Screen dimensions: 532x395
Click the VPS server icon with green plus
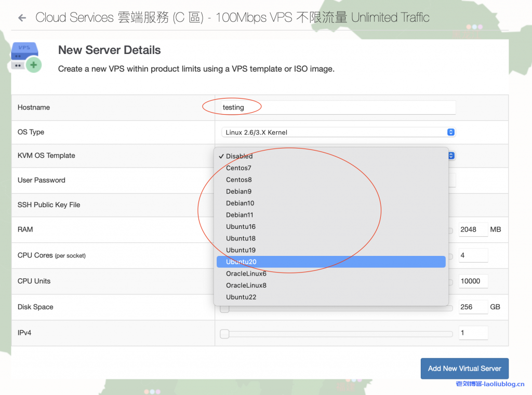(25, 56)
